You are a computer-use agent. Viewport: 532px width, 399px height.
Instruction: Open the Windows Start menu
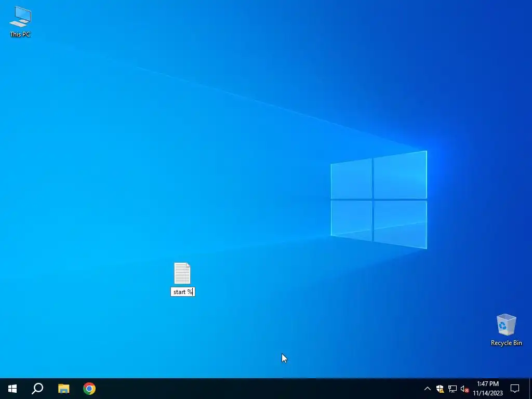[12, 389]
